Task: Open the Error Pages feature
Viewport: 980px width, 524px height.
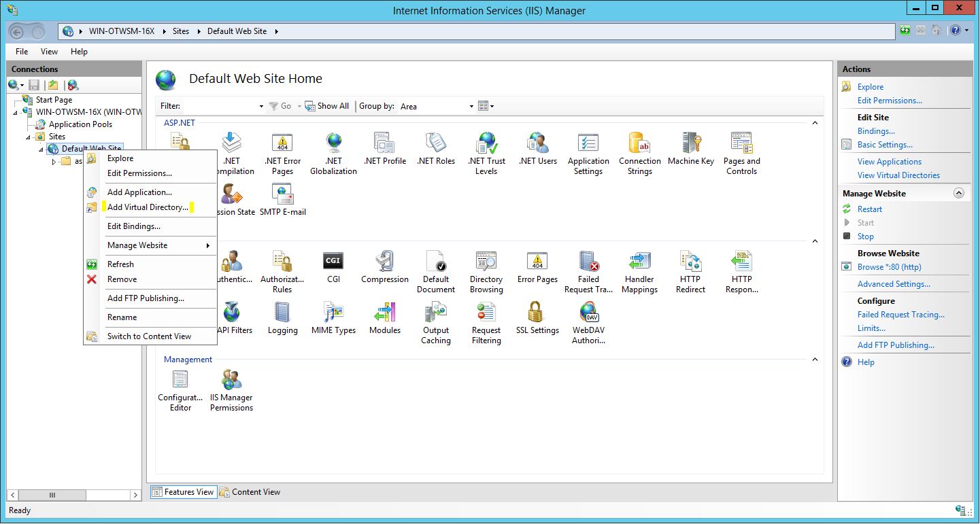Action: 537,267
